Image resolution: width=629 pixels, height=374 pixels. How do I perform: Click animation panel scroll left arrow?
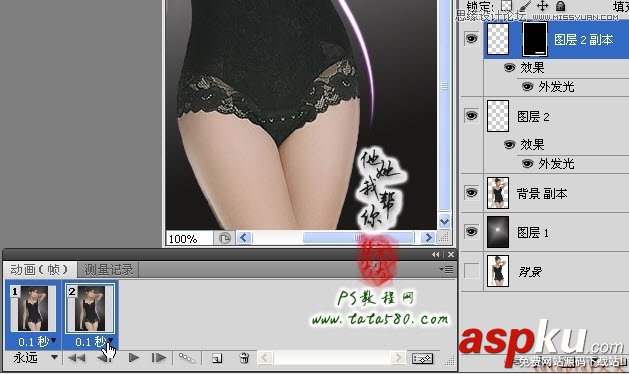tap(265, 357)
